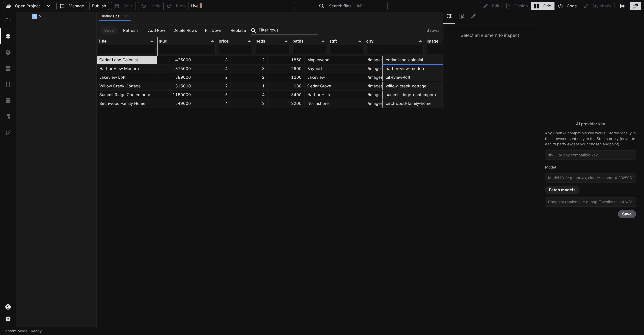This screenshot has width=644, height=335.
Task: Open the database stack sidebar icon
Action: coord(8,100)
